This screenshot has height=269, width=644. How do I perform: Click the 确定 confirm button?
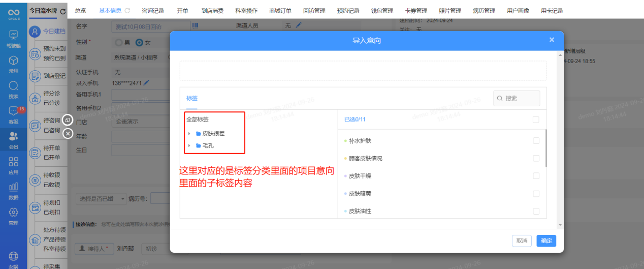click(546, 241)
